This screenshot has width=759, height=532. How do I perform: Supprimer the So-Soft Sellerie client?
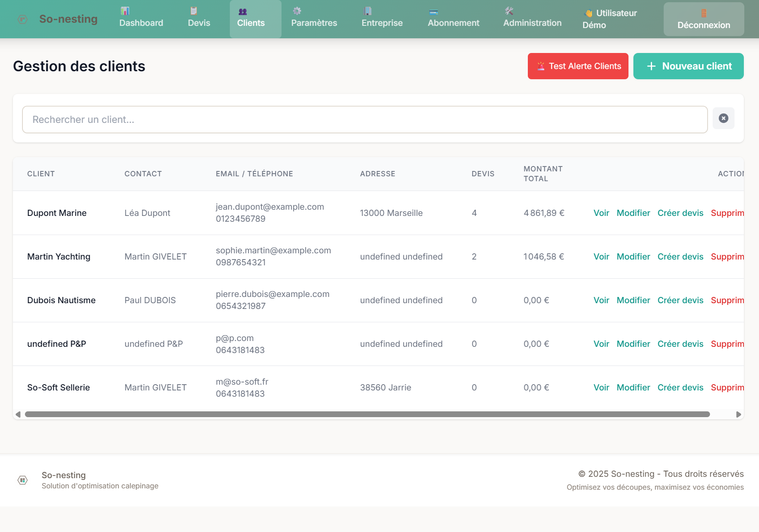[728, 387]
